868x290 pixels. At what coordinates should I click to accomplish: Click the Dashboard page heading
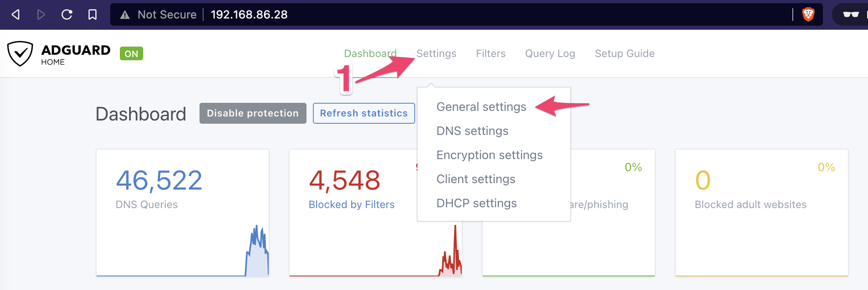click(141, 114)
